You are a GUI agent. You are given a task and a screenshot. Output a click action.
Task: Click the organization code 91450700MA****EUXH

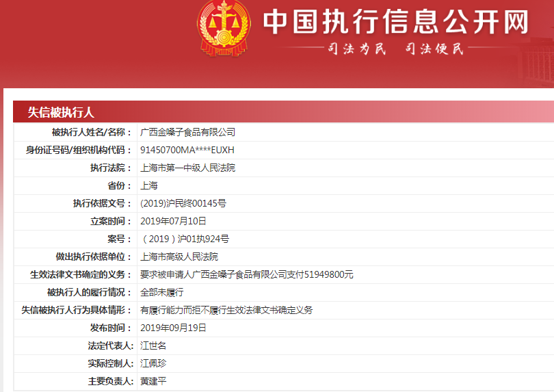click(x=187, y=150)
